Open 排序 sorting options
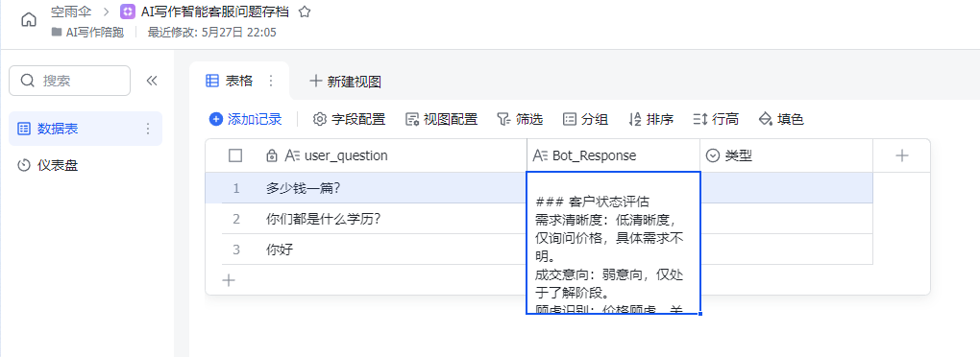Screen dimensions: 980x357 click(x=650, y=119)
